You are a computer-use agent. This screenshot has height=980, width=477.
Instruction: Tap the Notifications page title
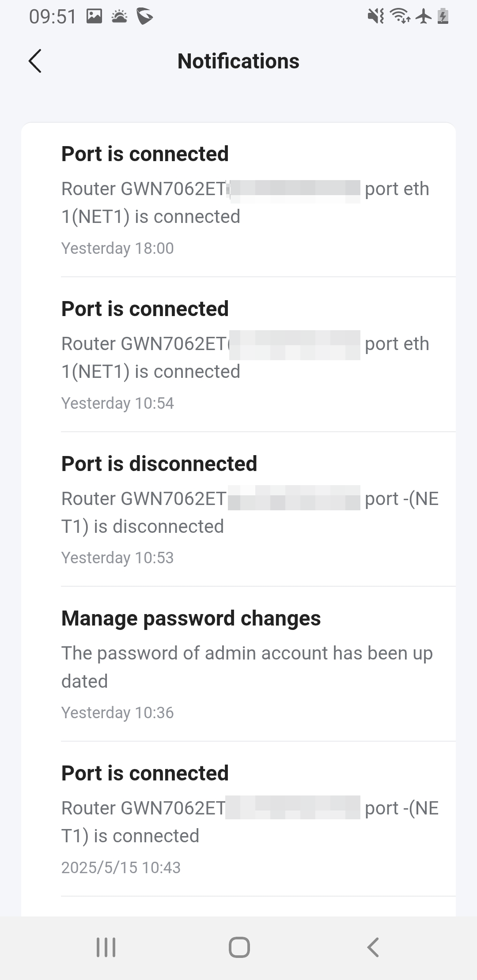pos(238,61)
